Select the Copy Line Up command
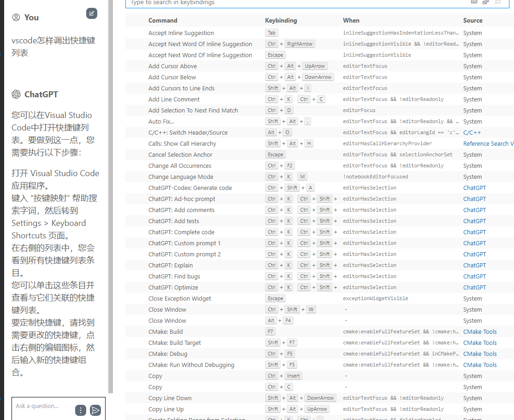Screen dimensions: 514x420 pyautogui.click(x=166, y=409)
